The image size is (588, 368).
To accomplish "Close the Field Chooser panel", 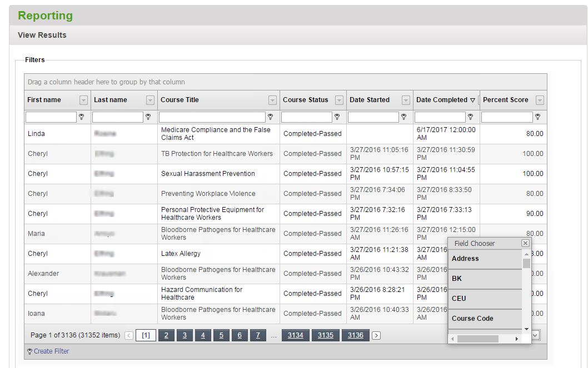I will click(525, 243).
